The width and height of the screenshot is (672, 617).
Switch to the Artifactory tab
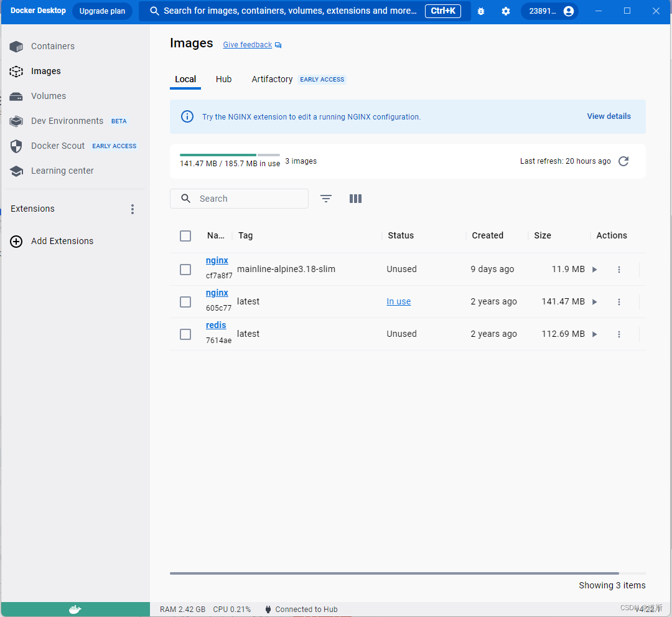click(x=272, y=79)
